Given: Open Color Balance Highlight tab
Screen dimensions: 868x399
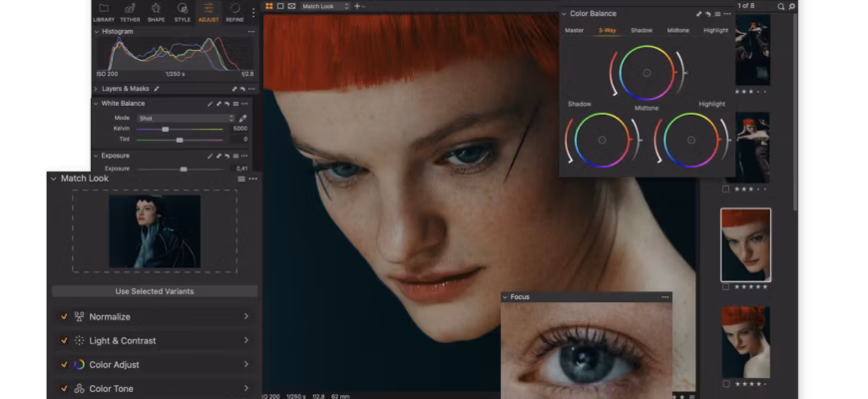Looking at the screenshot, I should click(715, 31).
